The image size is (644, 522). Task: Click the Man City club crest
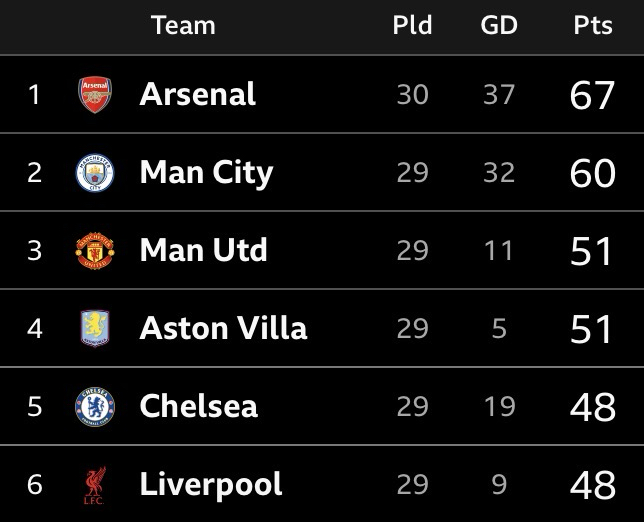coord(95,173)
